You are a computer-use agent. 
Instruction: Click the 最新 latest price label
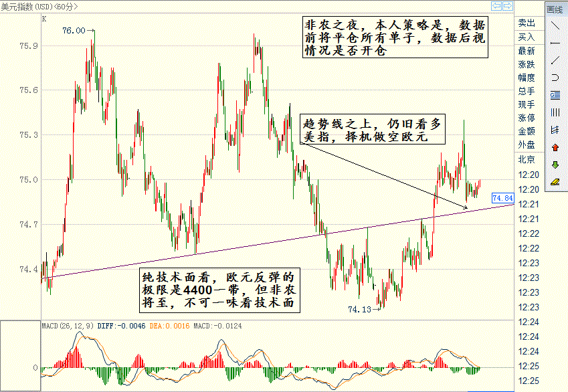(x=527, y=51)
